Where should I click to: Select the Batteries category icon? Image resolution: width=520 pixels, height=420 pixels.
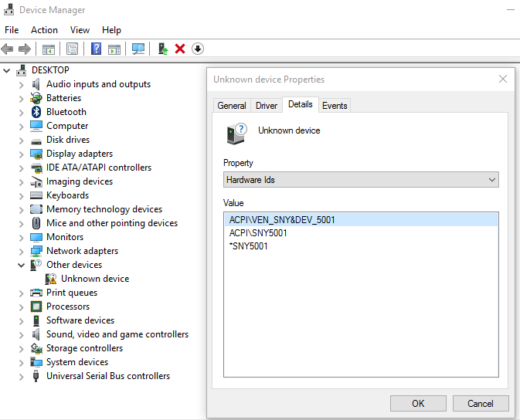[x=36, y=98]
